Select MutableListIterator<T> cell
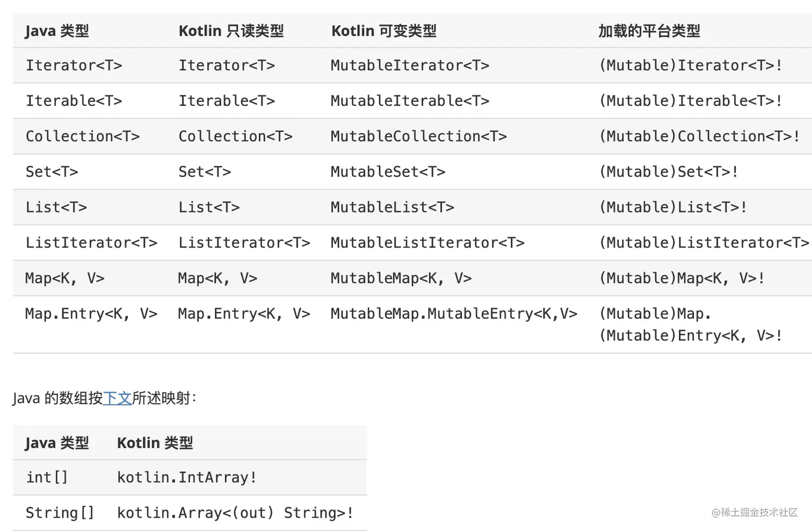The height and width of the screenshot is (532, 812). point(427,243)
